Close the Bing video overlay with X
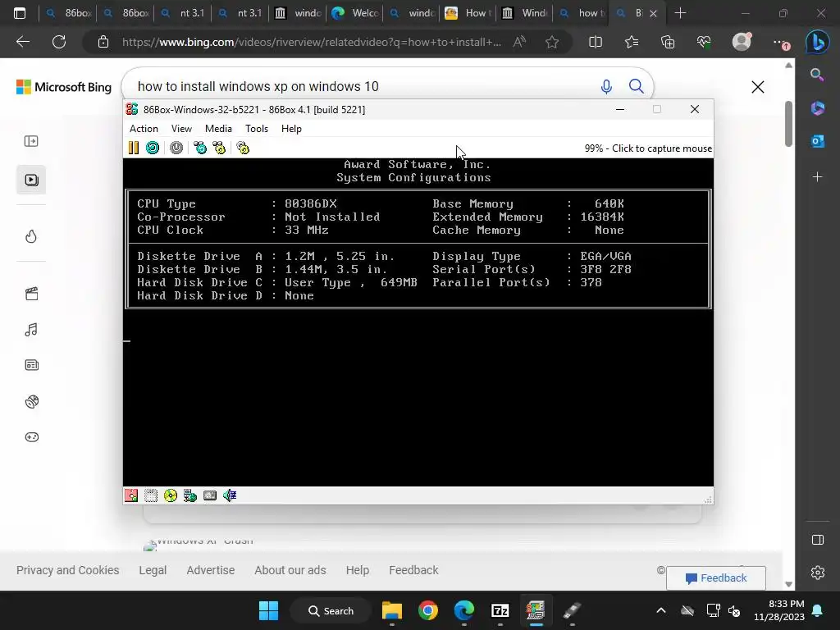Viewport: 840px width, 630px height. 757,87
